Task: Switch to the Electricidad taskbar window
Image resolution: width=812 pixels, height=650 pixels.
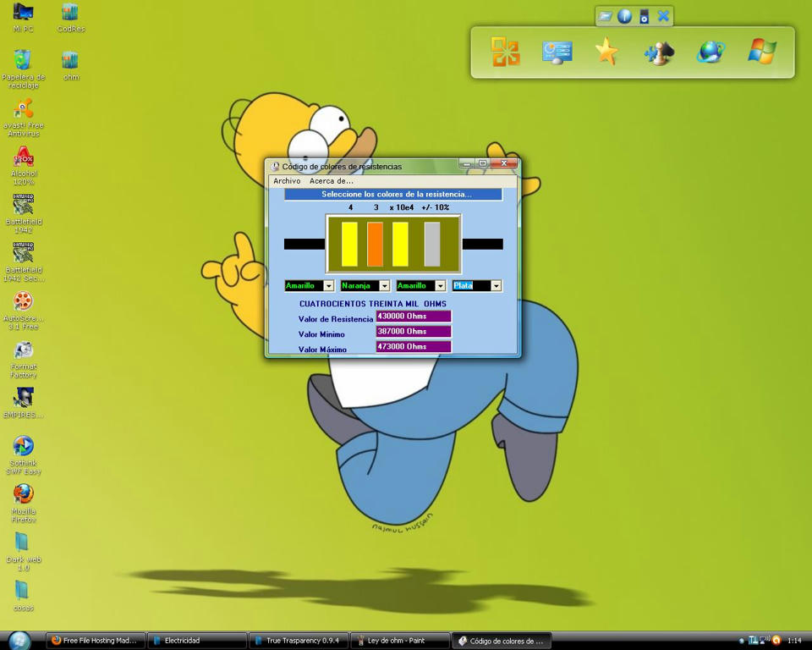Action: 197,641
